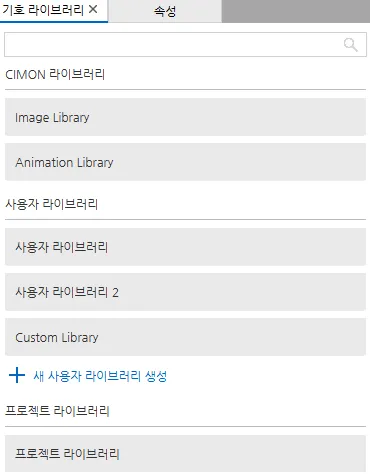This screenshot has width=370, height=474.
Task: Click the empty gray tab strip area
Action: tap(296, 11)
